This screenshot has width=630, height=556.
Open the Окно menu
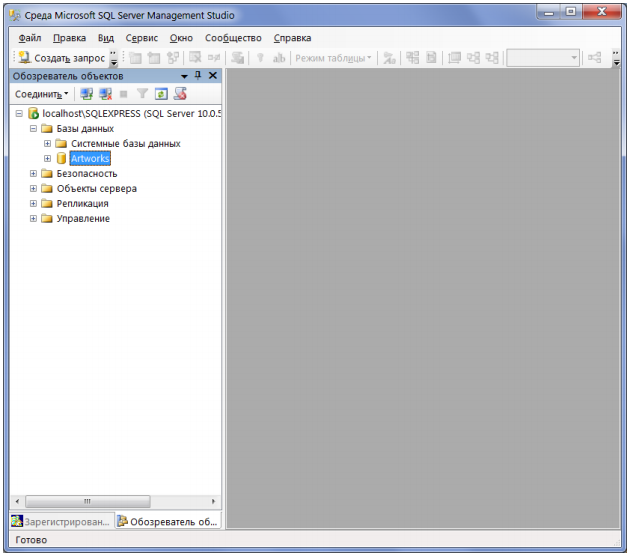click(181, 38)
